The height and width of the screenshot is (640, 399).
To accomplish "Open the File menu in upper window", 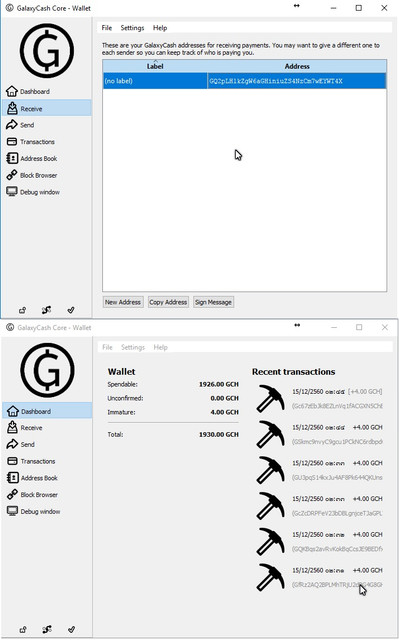I will (106, 28).
